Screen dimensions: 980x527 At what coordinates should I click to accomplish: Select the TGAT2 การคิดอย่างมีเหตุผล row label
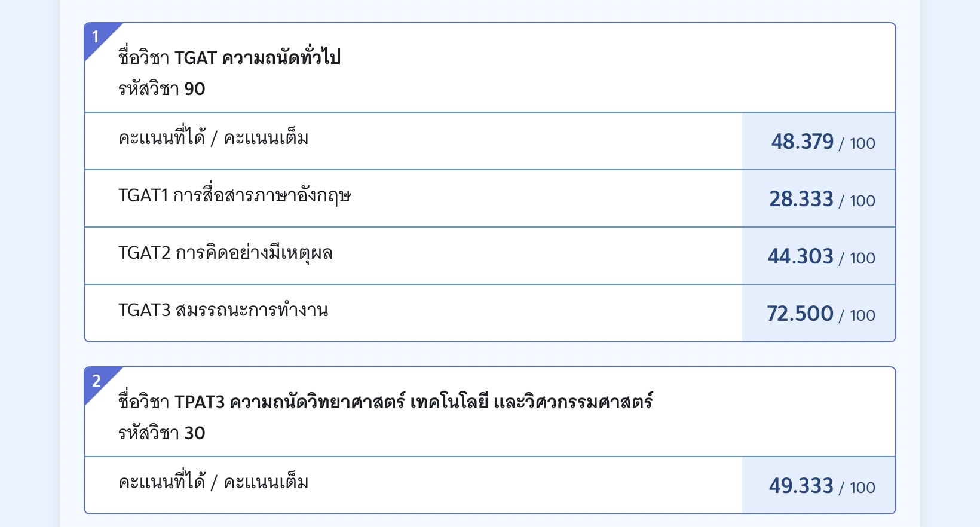(225, 253)
